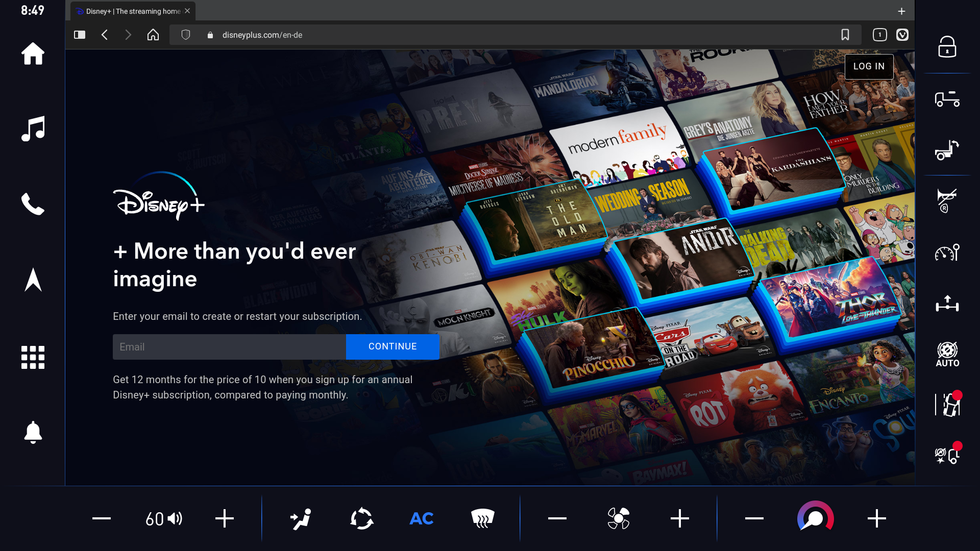Bookmark the page with bookmark icon

[x=845, y=35]
